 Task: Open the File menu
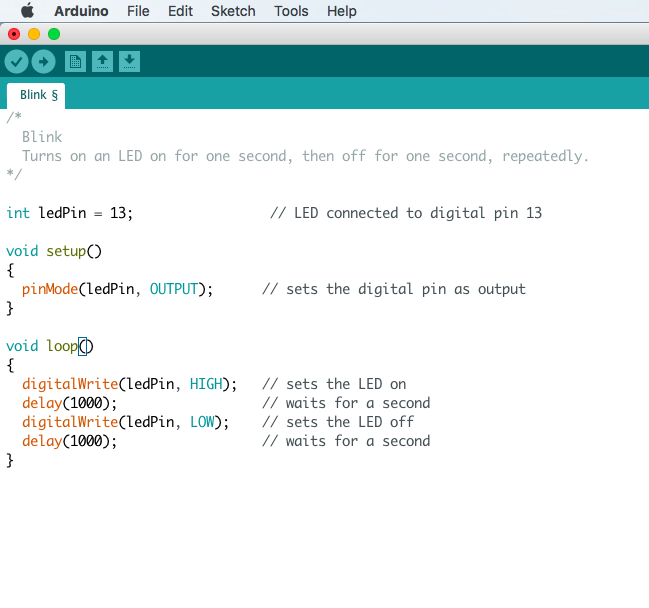tap(138, 11)
